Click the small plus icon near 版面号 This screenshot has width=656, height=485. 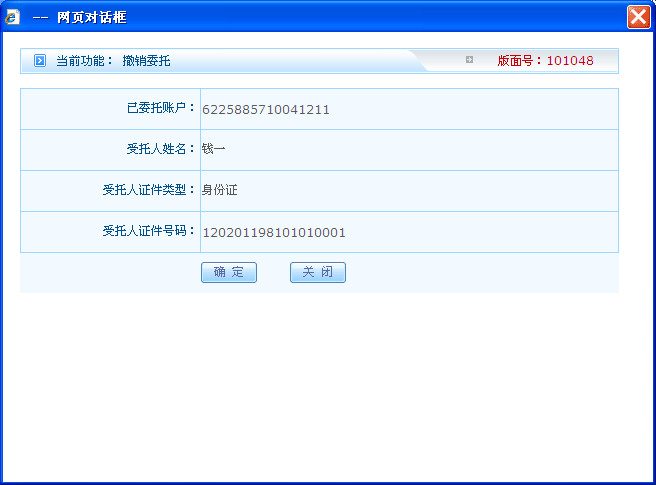(469, 60)
